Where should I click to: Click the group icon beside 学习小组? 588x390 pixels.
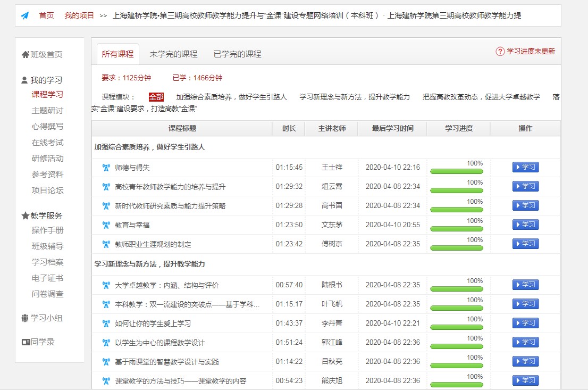(x=25, y=318)
